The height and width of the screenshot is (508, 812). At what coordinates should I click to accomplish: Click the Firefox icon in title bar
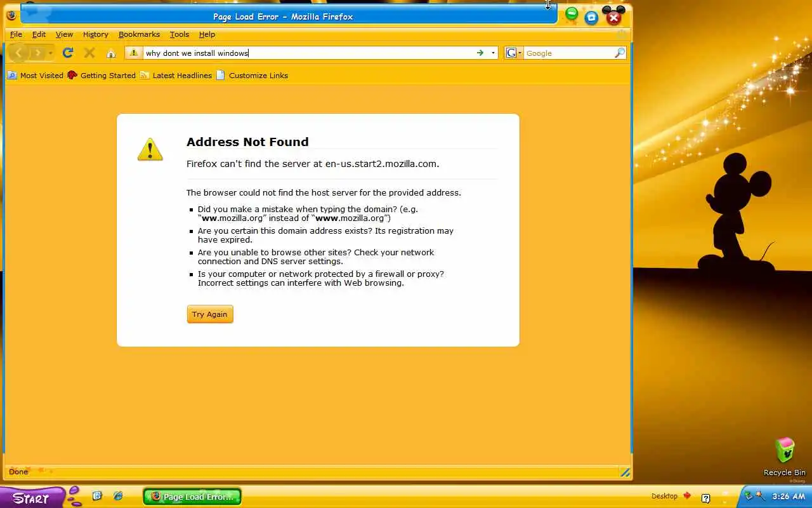pyautogui.click(x=11, y=15)
